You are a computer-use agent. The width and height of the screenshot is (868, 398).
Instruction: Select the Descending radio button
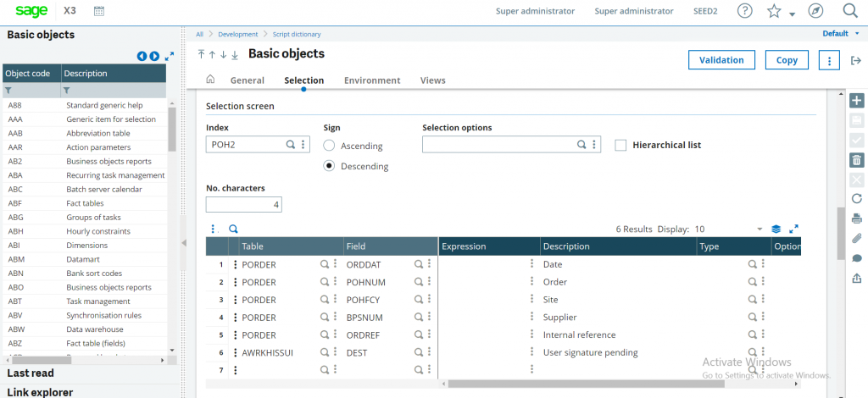click(330, 166)
